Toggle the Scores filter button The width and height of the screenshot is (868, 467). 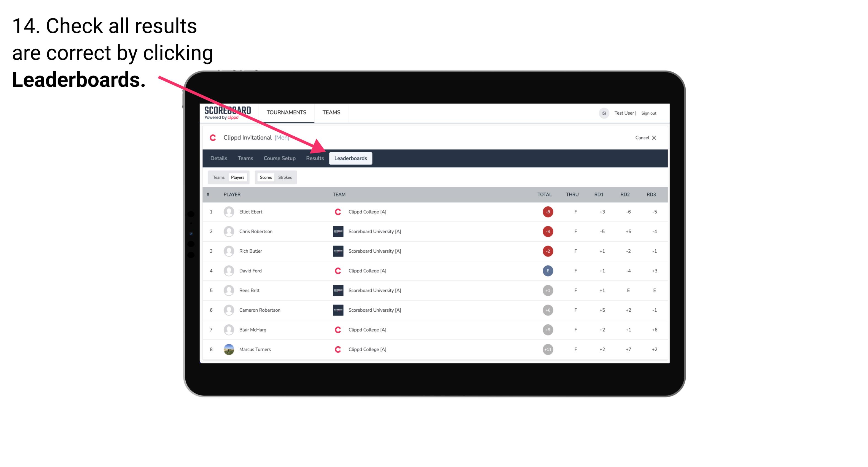[x=265, y=177]
